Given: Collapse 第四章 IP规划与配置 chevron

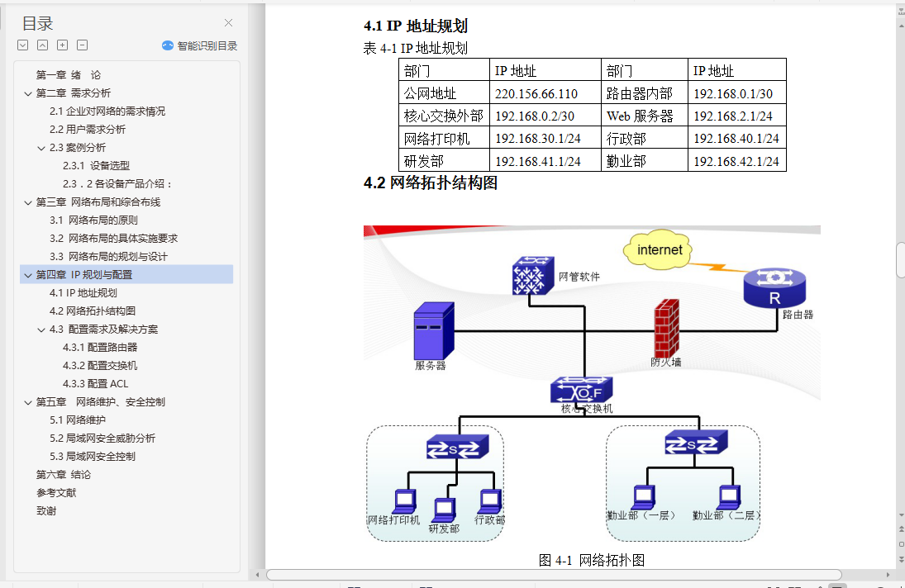Looking at the screenshot, I should pyautogui.click(x=28, y=275).
